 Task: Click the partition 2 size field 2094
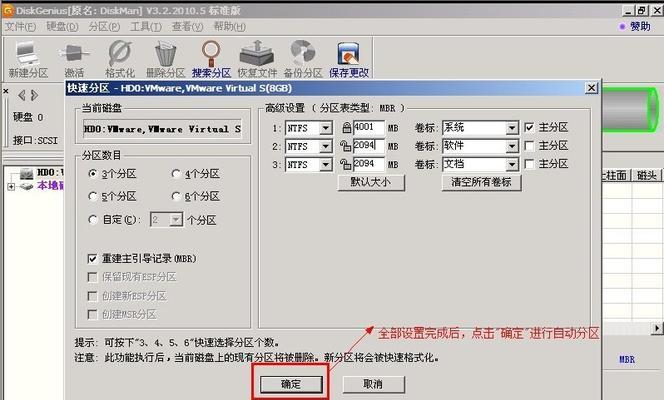tap(369, 146)
